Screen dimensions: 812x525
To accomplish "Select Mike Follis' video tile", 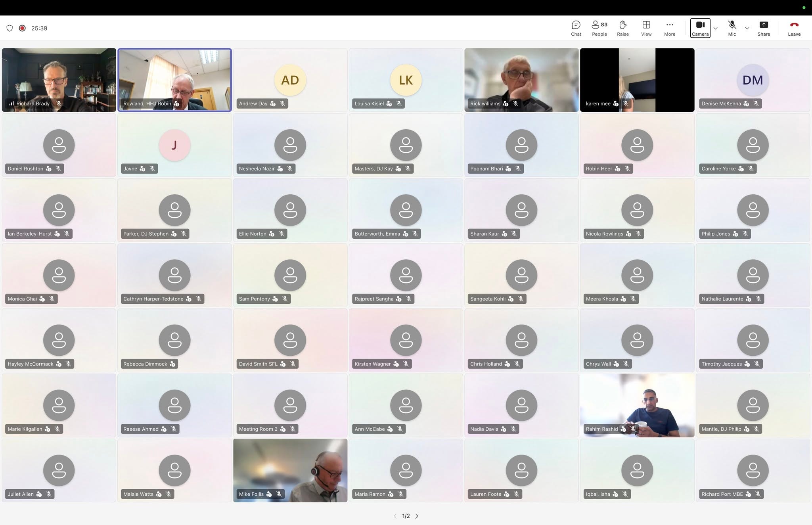I will coord(290,470).
